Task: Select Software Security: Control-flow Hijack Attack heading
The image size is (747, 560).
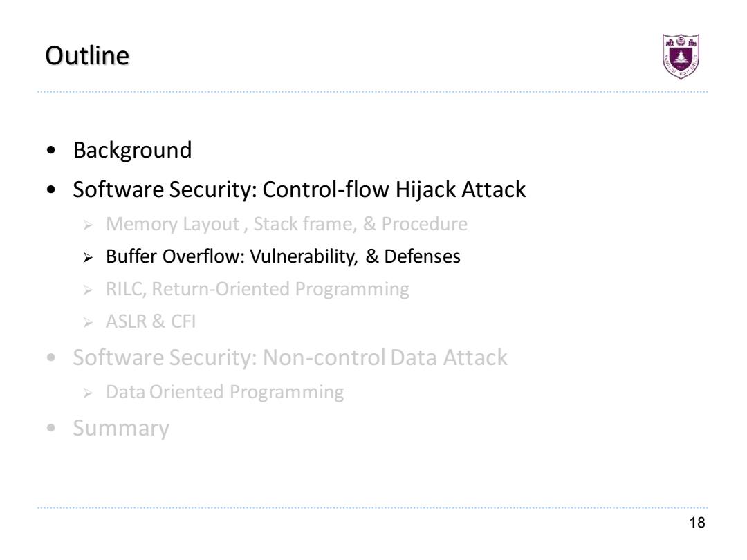Action: 299,189
